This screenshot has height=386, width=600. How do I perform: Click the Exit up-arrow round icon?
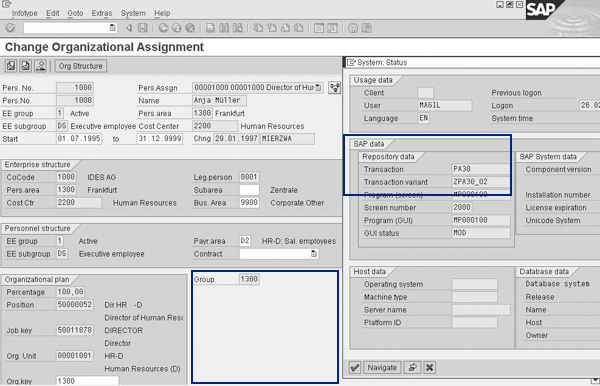176,28
